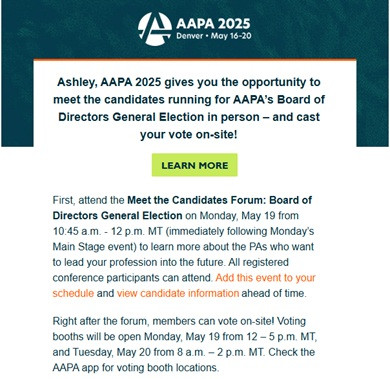Click "Monday, May 19 from 12 – 5 p.m." text
Image resolution: width=390 pixels, height=379 pixels.
tap(238, 337)
